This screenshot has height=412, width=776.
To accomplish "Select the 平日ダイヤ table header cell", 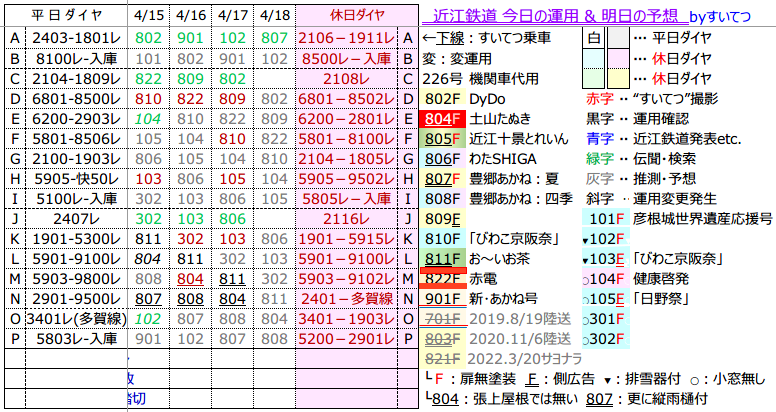I will [67, 15].
